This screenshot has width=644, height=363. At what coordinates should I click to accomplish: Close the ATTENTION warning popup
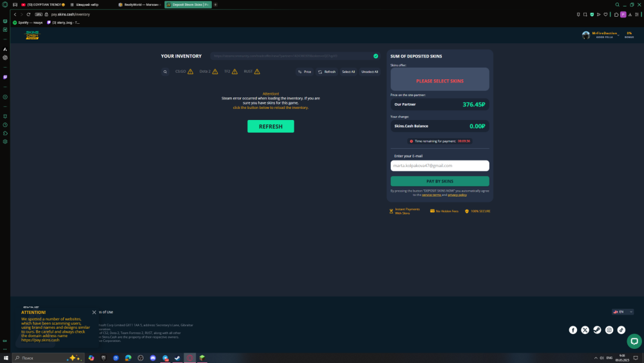point(94,313)
